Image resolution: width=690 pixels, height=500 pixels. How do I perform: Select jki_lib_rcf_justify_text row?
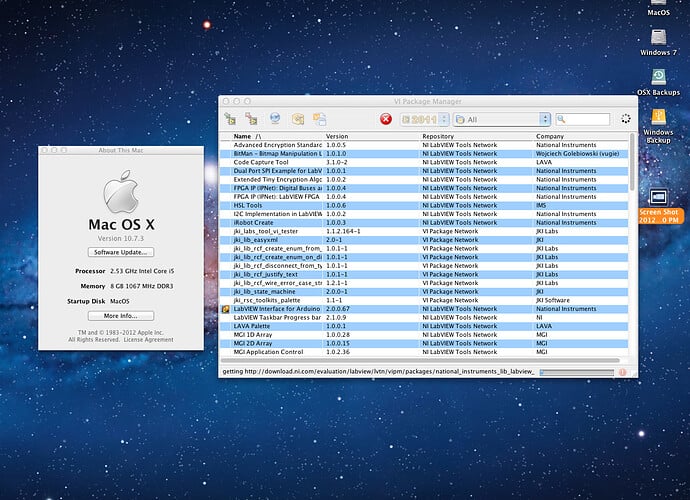pyautogui.click(x=424, y=274)
